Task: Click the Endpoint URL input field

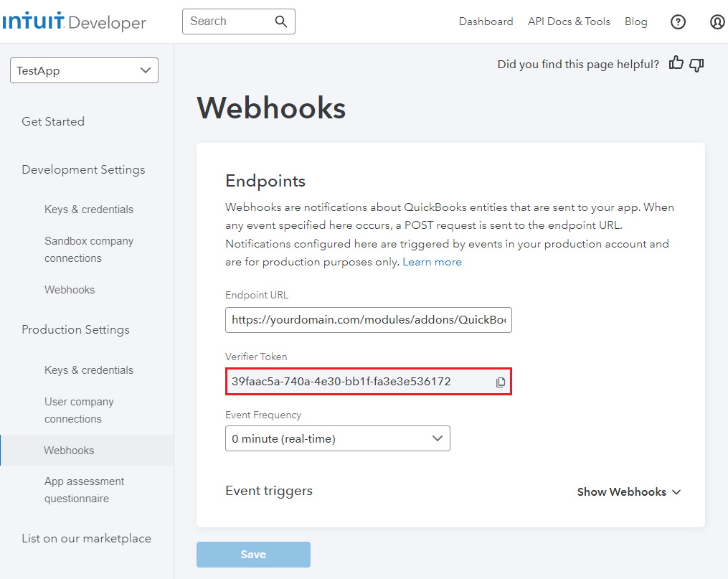Action: coord(368,320)
